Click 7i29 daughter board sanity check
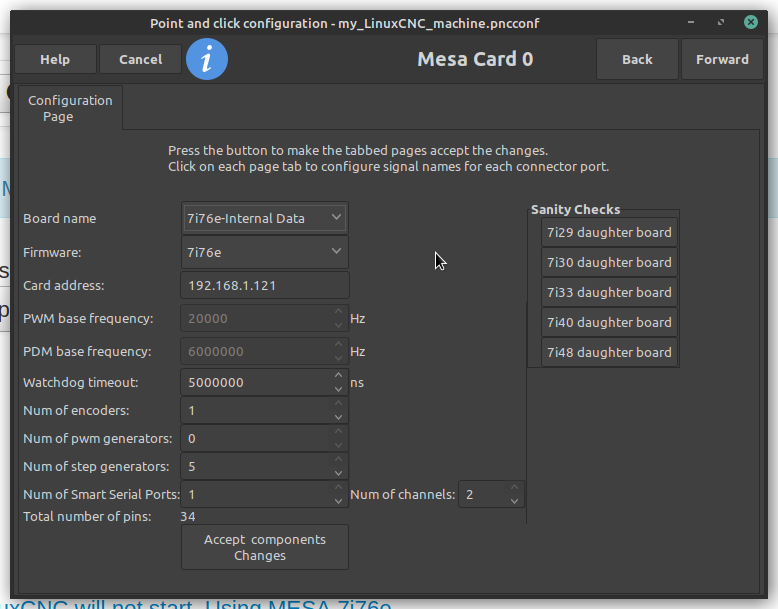Viewport: 778px width, 609px height. coord(609,232)
